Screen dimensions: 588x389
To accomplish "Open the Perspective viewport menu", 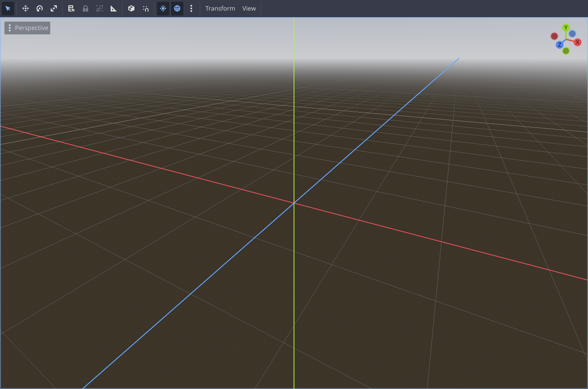I will click(27, 28).
